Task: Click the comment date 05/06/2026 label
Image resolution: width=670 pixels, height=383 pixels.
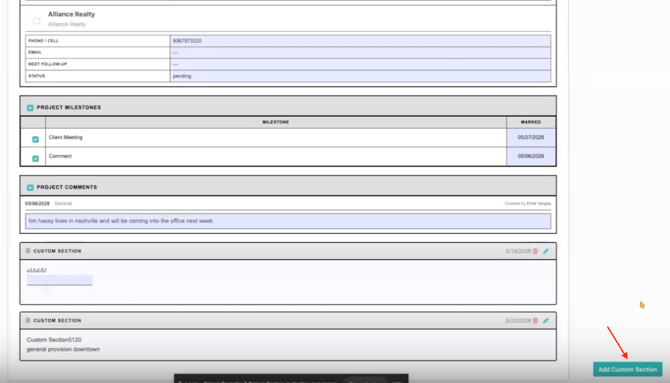Action: point(37,203)
